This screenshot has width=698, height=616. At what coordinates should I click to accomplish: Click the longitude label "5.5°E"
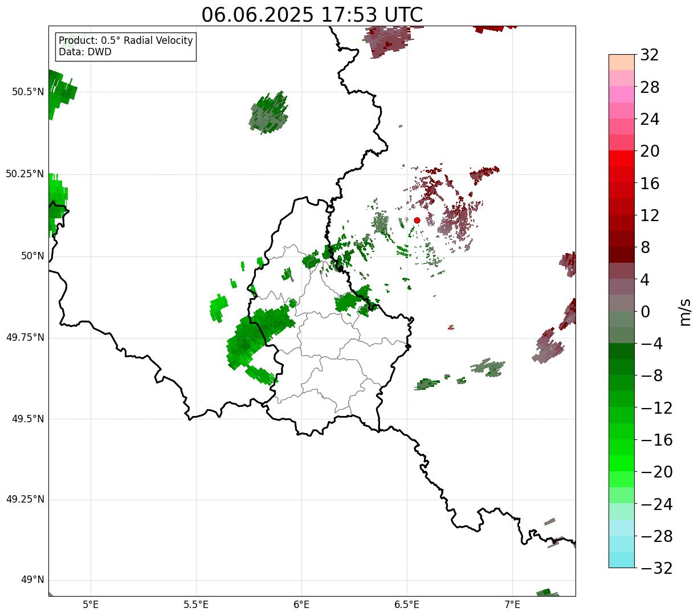point(196,605)
